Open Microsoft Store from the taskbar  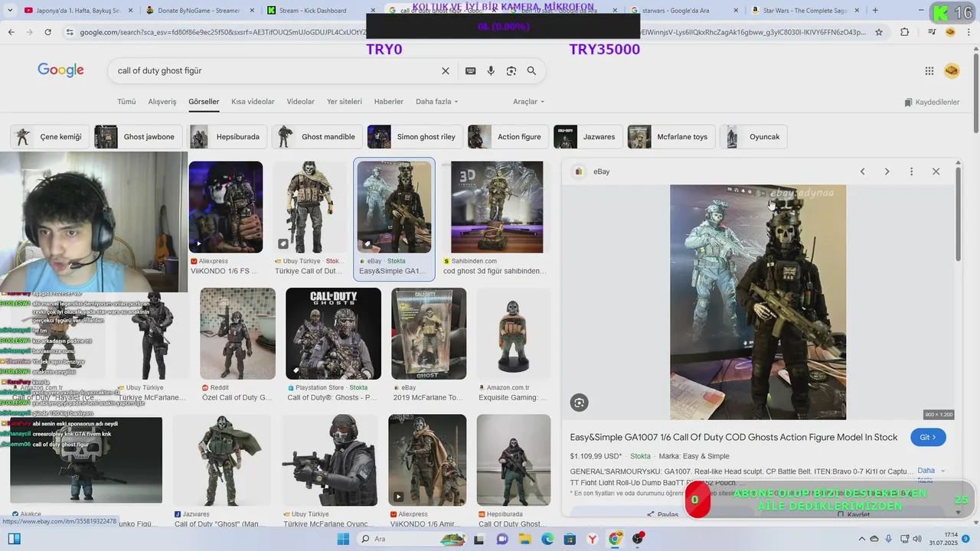(x=570, y=539)
